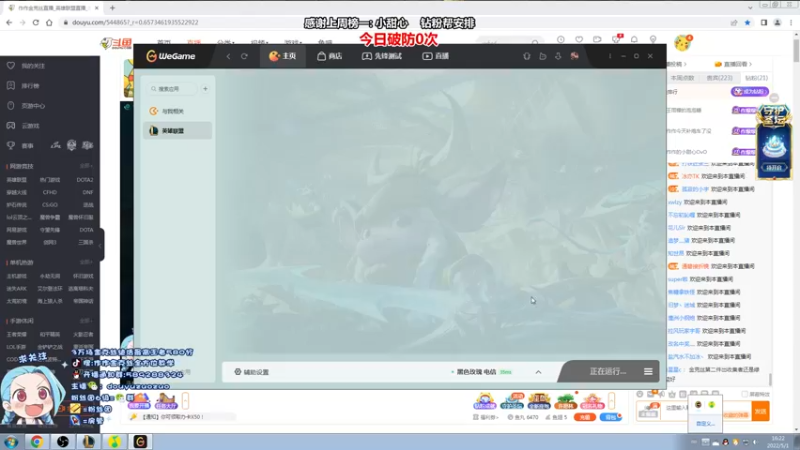The image size is (800, 450).
Task: Open the hamburger menu beside 正在运行
Action: tap(648, 371)
